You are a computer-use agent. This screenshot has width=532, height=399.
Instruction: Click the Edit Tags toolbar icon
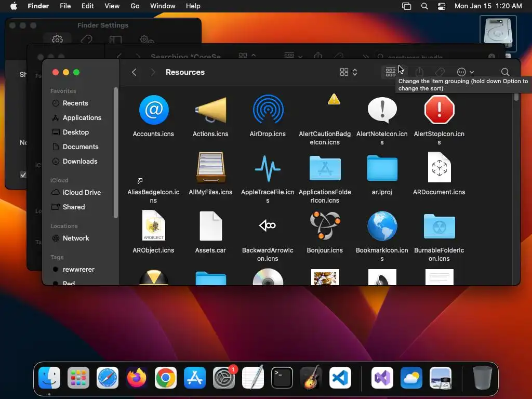point(440,72)
